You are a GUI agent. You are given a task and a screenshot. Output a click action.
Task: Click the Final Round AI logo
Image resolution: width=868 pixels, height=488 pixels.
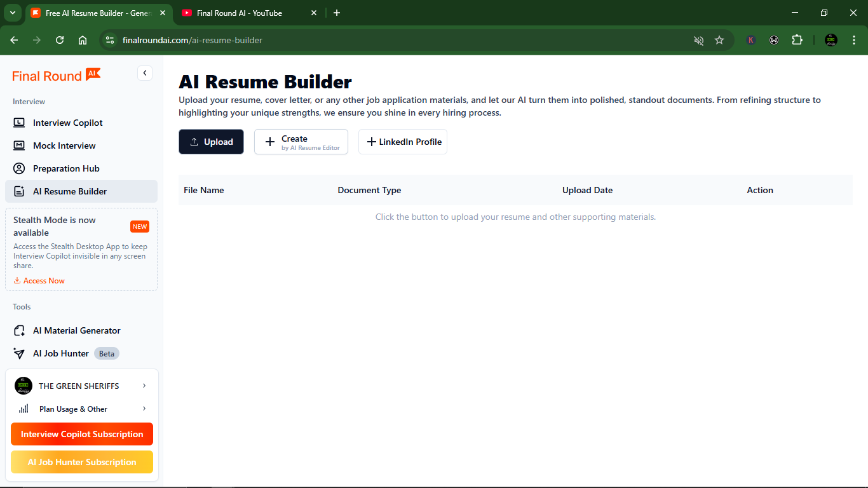pyautogui.click(x=57, y=76)
